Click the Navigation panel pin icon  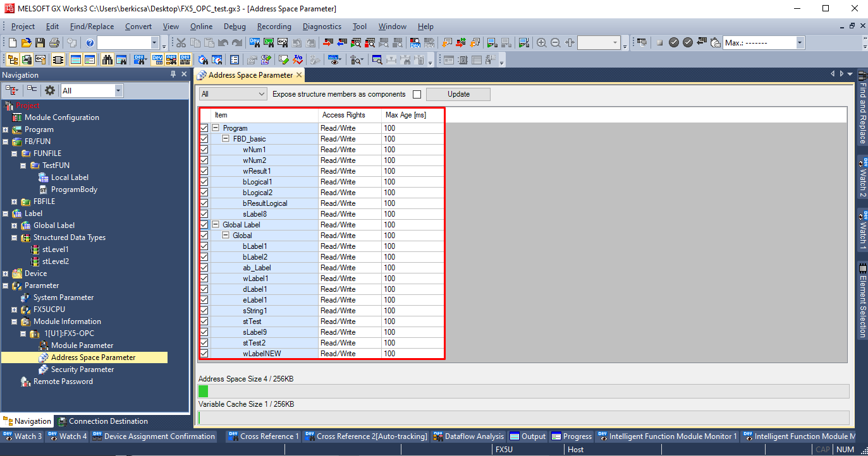(x=173, y=75)
